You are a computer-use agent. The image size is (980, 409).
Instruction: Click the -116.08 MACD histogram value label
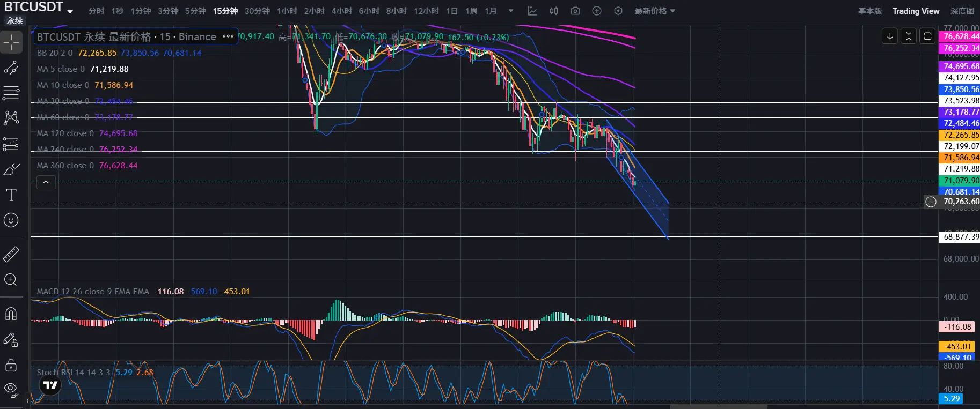coord(958,327)
